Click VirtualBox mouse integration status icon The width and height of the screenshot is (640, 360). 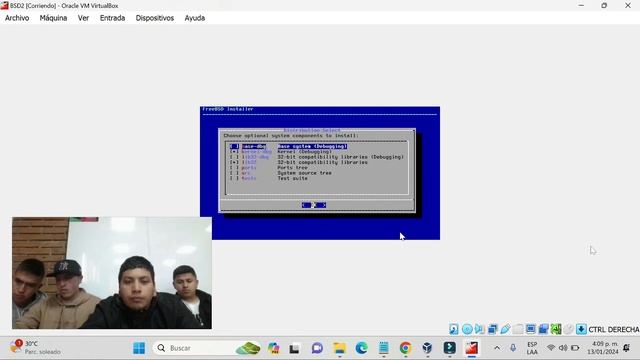pos(569,329)
